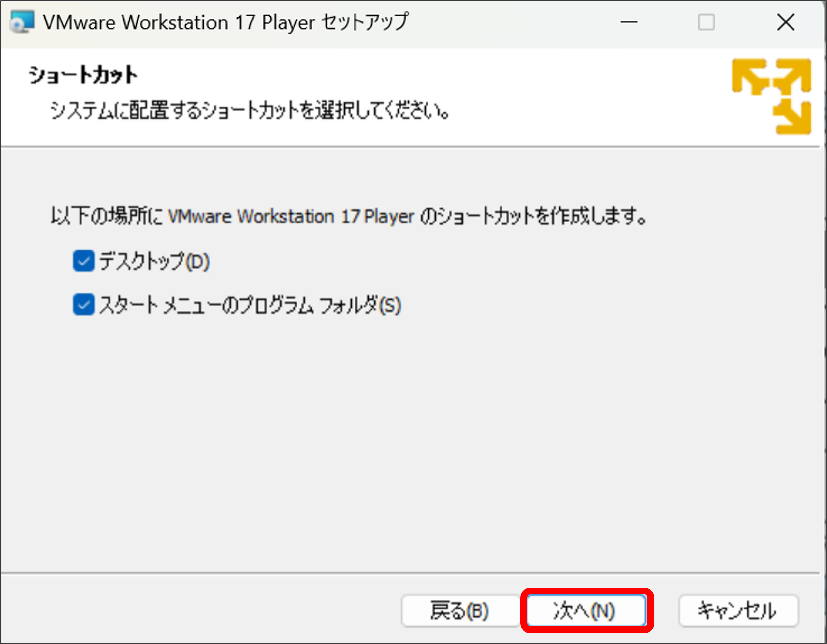Click the grayed-out maximize button
This screenshot has height=644, width=827.
click(706, 22)
